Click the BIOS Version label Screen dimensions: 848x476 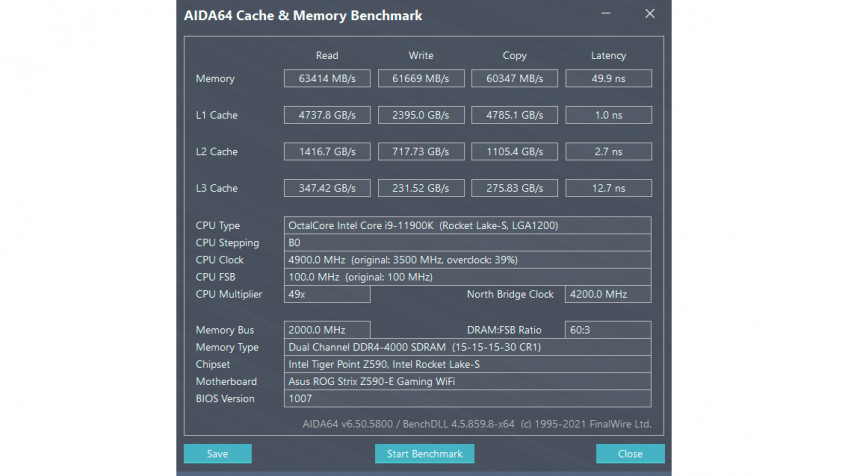point(225,399)
